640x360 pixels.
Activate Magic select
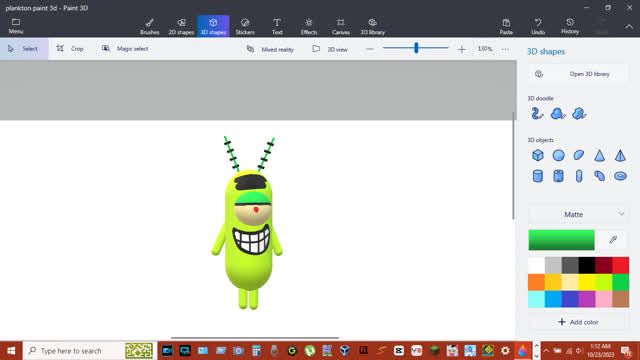click(125, 49)
